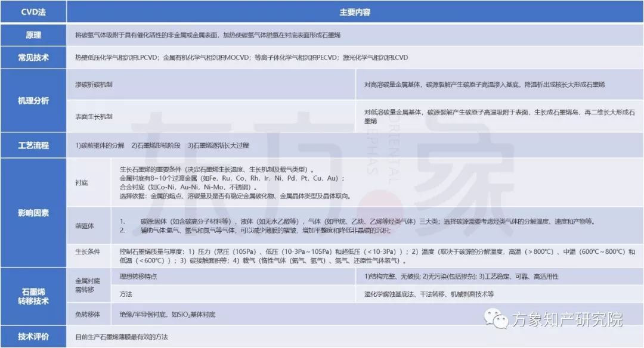644x348 pixels.
Task: Click the '机理分析' row label
Action: 33,101
